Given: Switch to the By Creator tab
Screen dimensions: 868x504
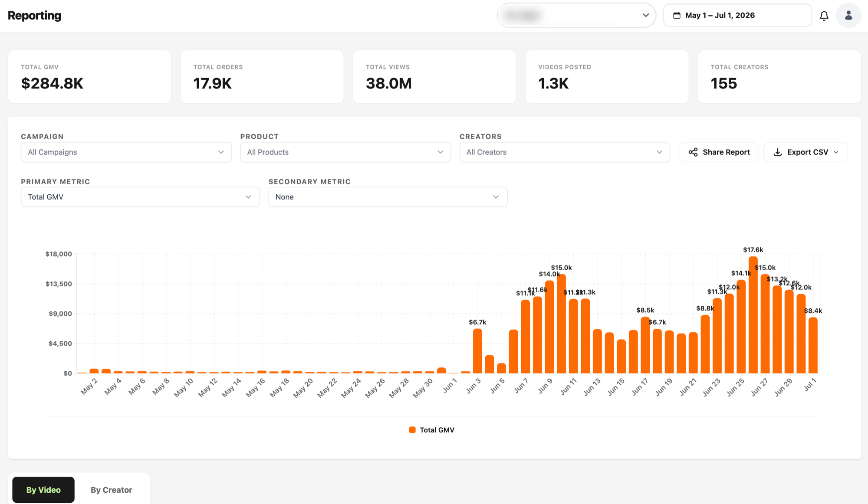Looking at the screenshot, I should 112,490.
